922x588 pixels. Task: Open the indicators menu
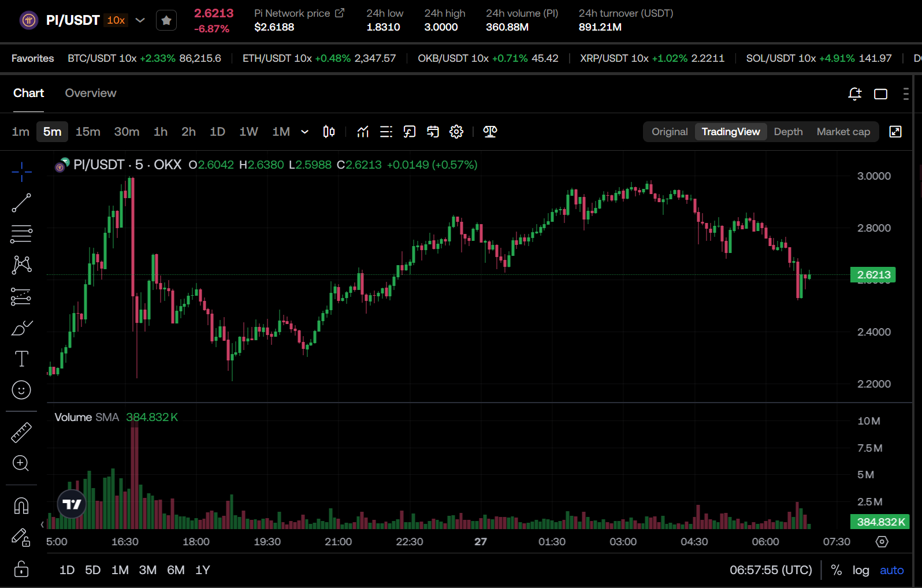tap(363, 132)
